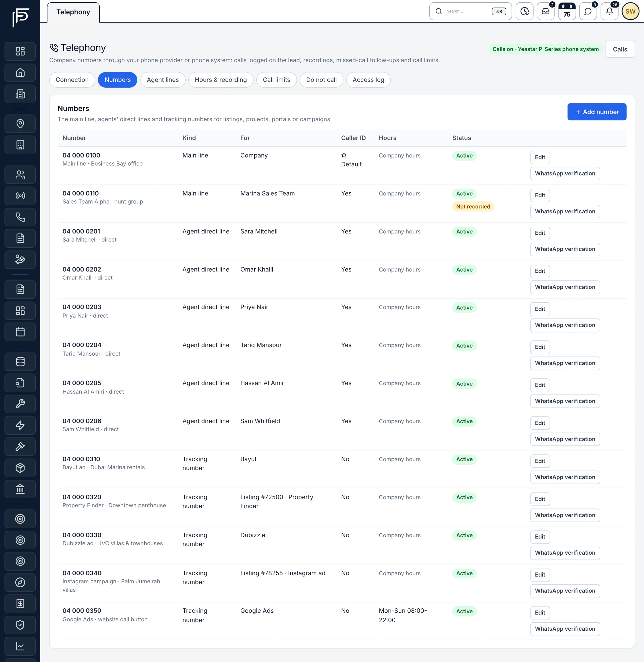Open the calendar sidebar icon
The height and width of the screenshot is (662, 644).
20,332
